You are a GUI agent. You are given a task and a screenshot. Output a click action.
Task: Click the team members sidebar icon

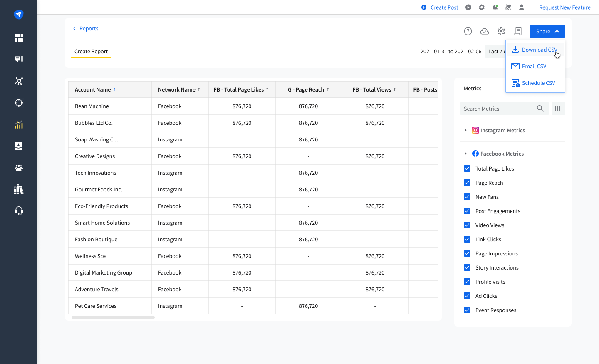[x=19, y=168]
